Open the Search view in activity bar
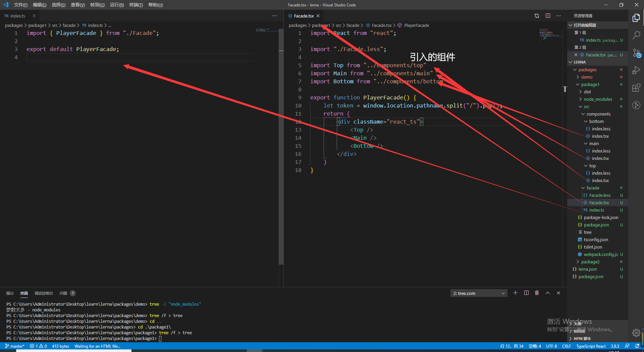Image resolution: width=644 pixels, height=352 pixels. [x=636, y=35]
